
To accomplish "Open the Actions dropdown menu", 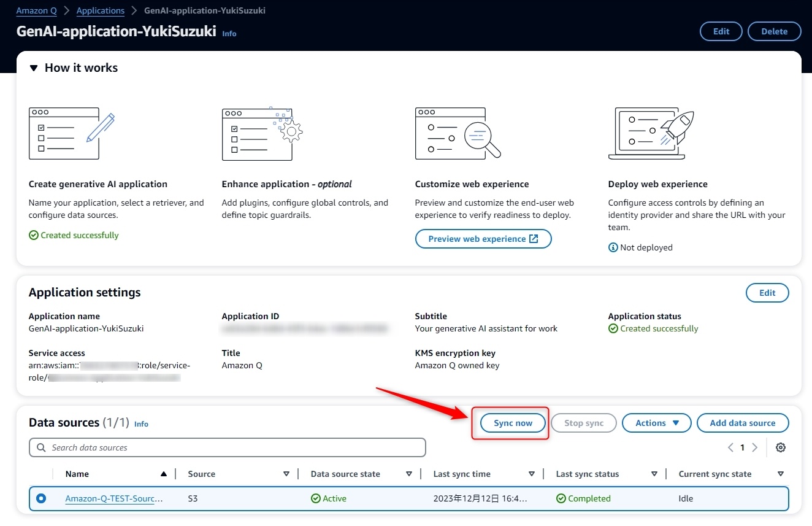I will (657, 423).
